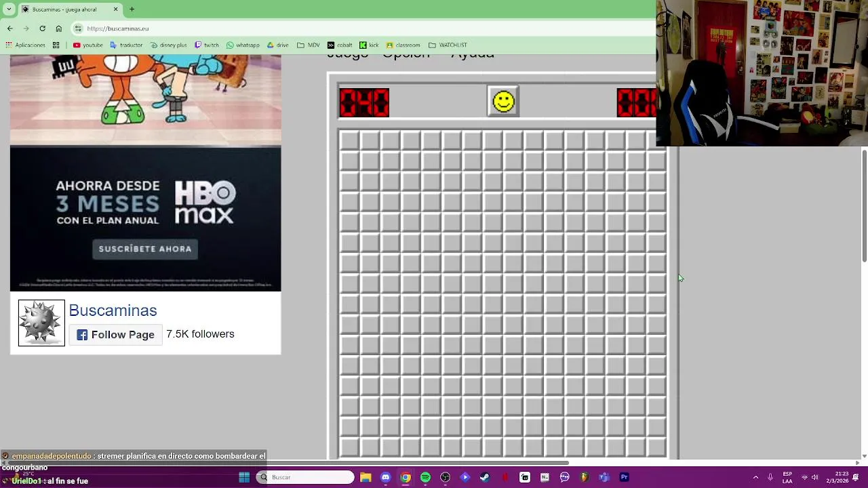Open Discord from the taskbar
868x488 pixels.
386,477
